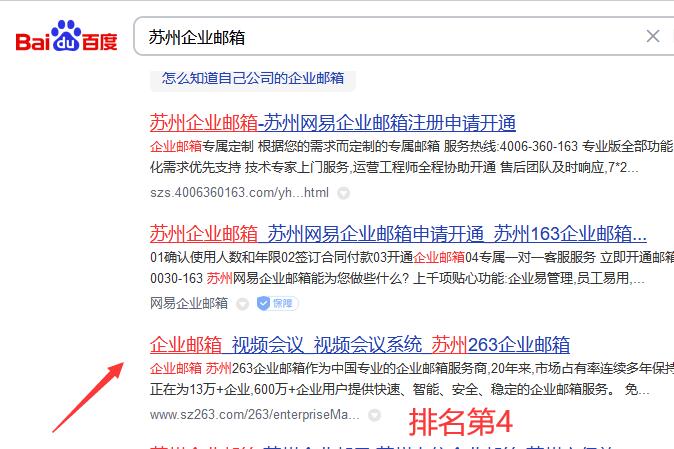Open the szs.4006360163.com URL line
Viewport: 674px width, 449px height.
239,192
